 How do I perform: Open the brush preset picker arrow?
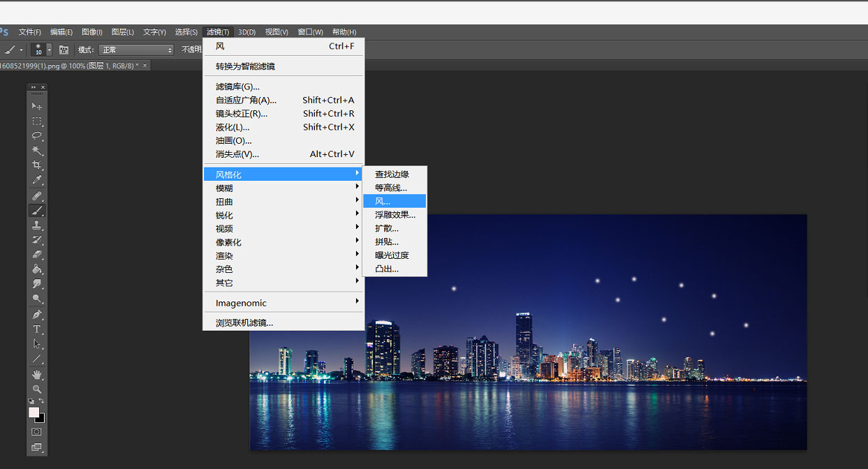pos(48,50)
